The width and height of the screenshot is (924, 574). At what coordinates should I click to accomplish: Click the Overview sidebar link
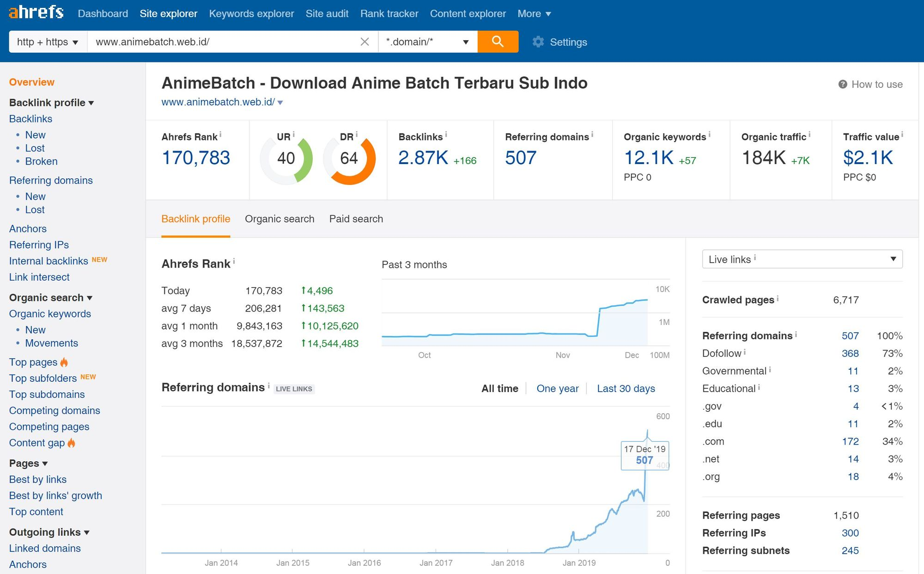coord(32,82)
